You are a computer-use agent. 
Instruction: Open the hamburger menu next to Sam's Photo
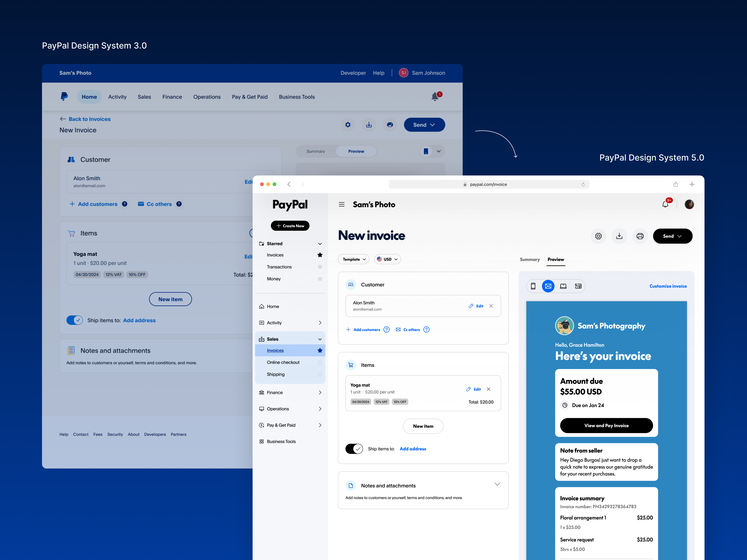[x=341, y=205]
